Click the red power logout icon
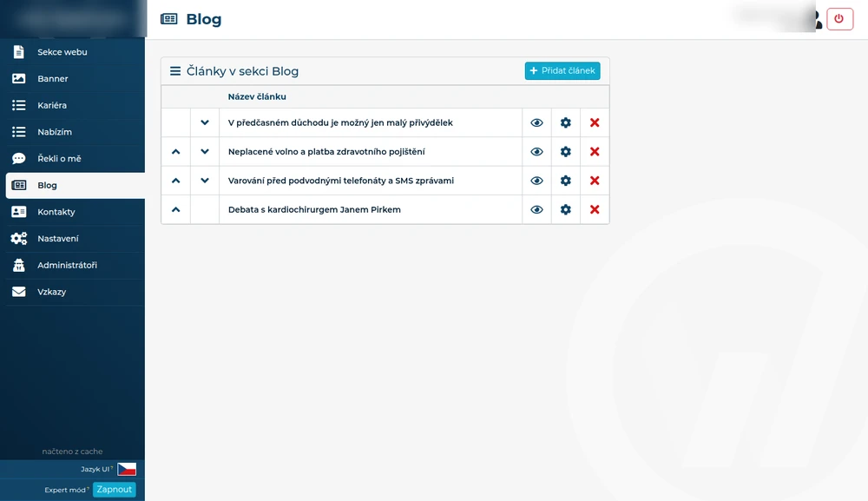The width and height of the screenshot is (868, 501). [839, 19]
